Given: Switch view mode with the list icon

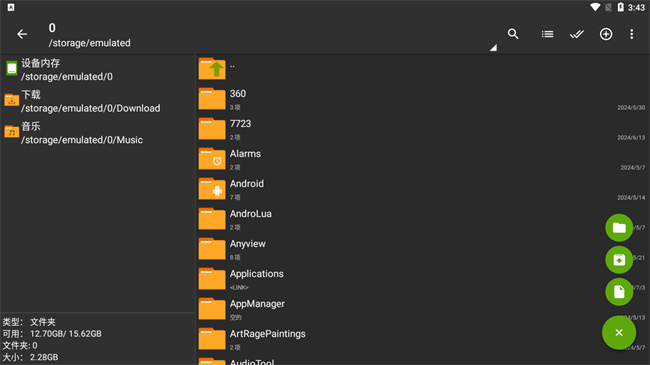Looking at the screenshot, I should tap(547, 34).
